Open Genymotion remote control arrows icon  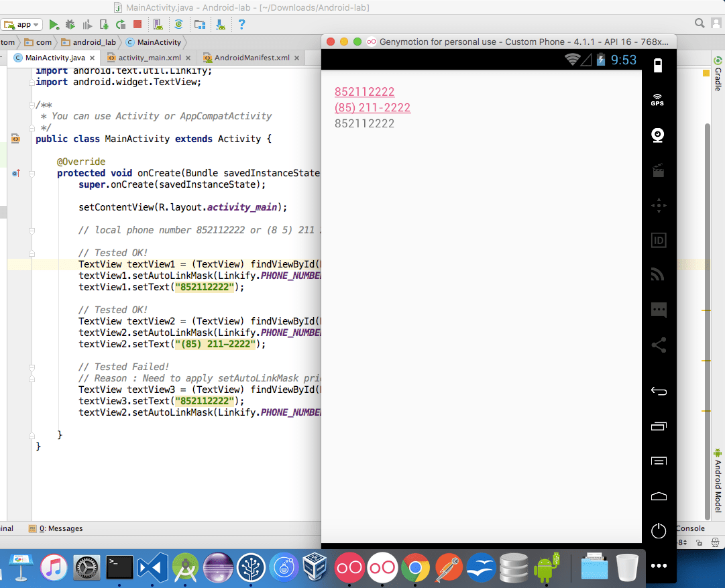(658, 205)
